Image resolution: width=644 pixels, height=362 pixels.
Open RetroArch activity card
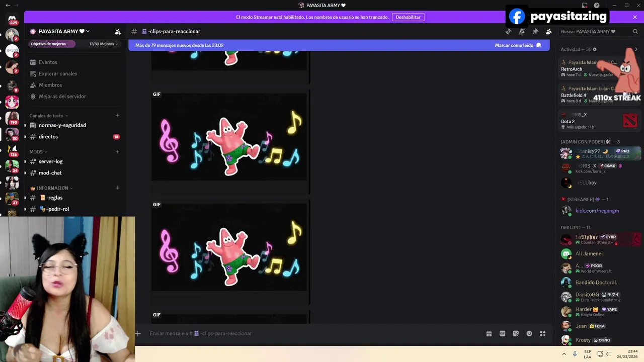pos(600,69)
